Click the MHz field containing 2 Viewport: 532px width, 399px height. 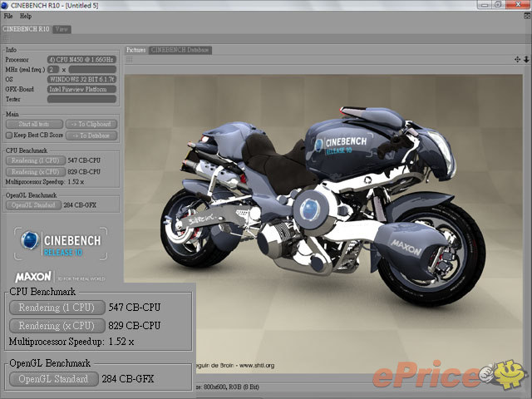click(53, 70)
